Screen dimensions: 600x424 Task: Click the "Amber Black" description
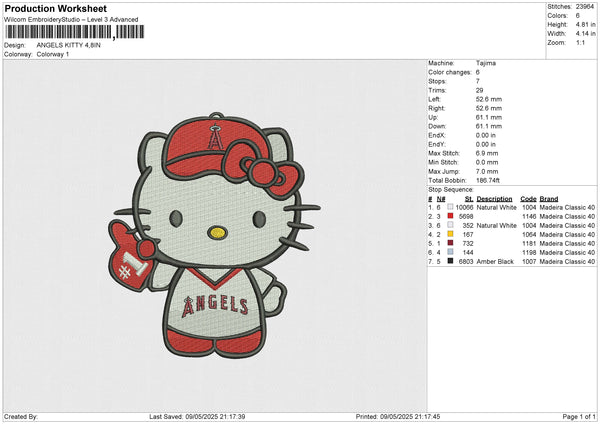pyautogui.click(x=495, y=262)
